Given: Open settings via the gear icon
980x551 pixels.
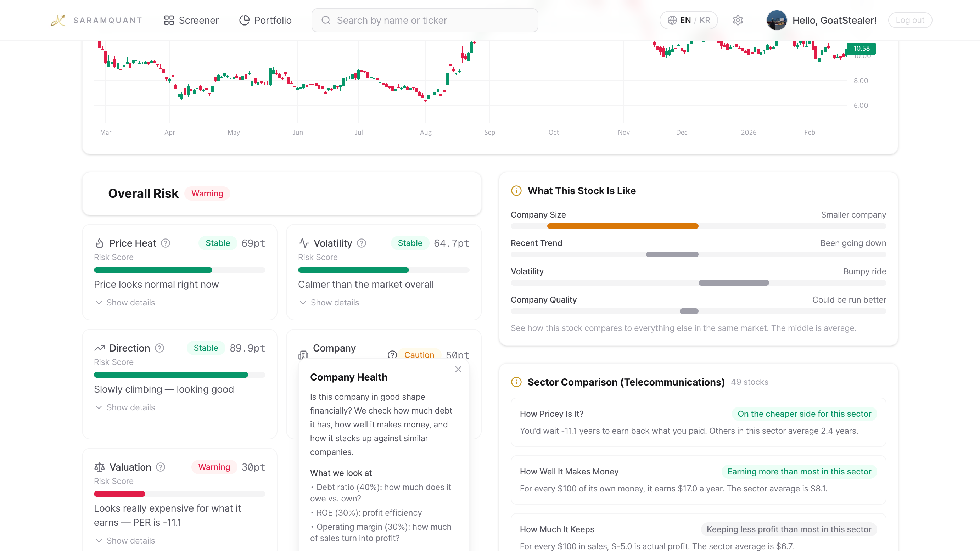Looking at the screenshot, I should (738, 20).
